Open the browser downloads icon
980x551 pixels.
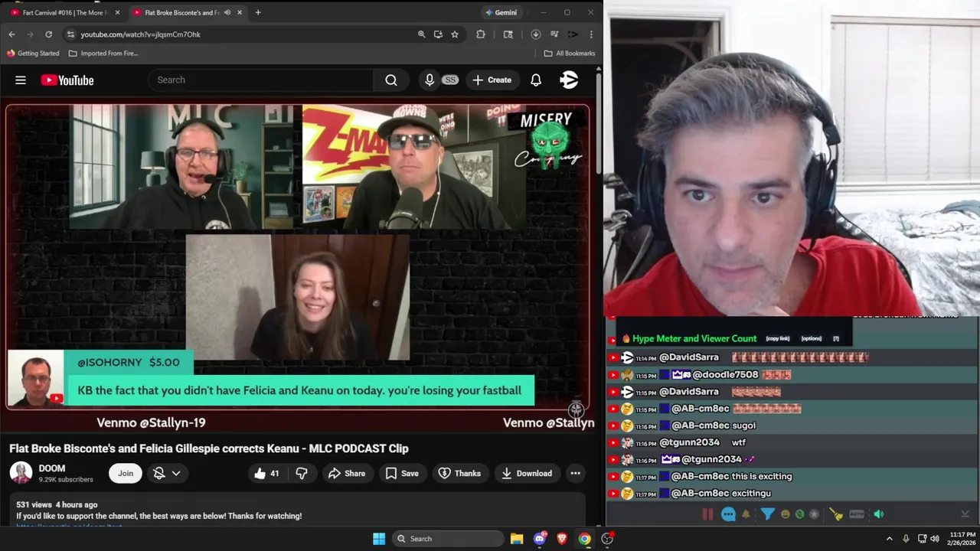tap(535, 34)
